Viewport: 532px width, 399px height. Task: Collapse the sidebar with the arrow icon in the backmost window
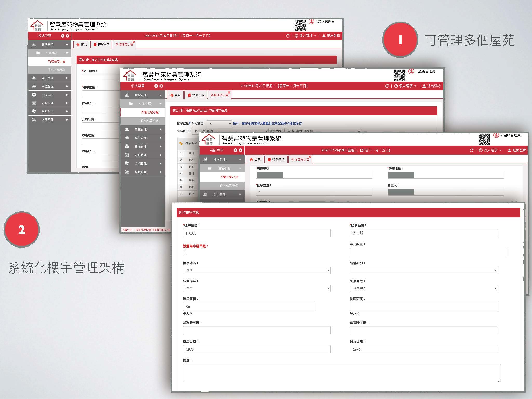click(63, 36)
